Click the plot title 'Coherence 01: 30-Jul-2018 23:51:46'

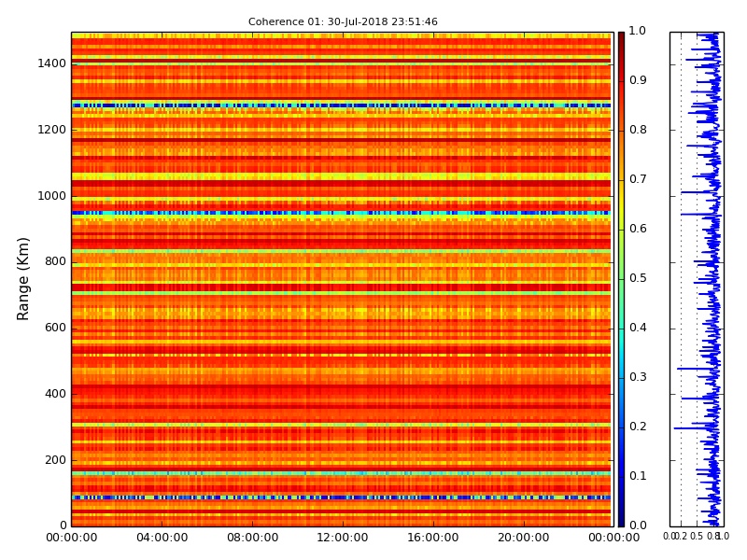(x=343, y=21)
